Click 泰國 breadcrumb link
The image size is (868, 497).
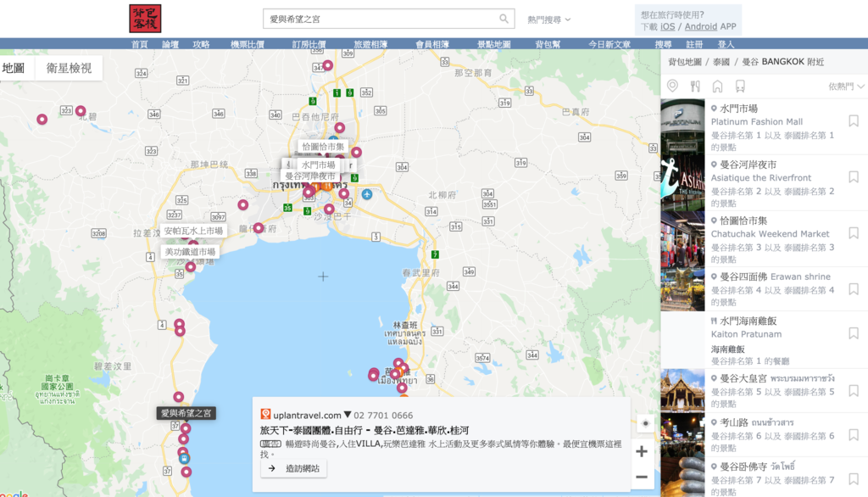pos(721,62)
